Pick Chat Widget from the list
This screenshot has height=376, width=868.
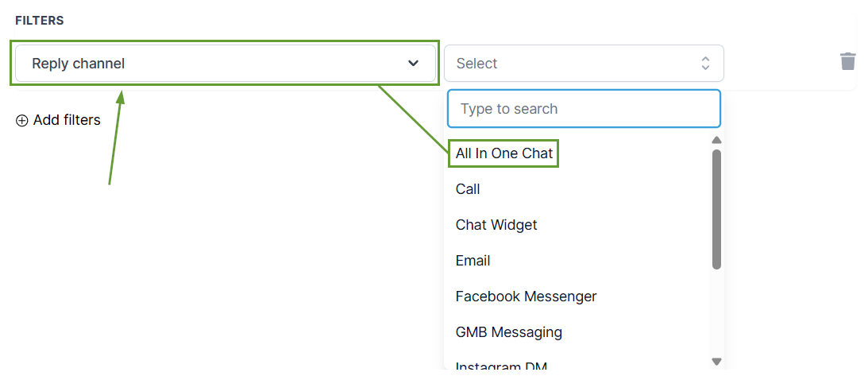tap(496, 225)
